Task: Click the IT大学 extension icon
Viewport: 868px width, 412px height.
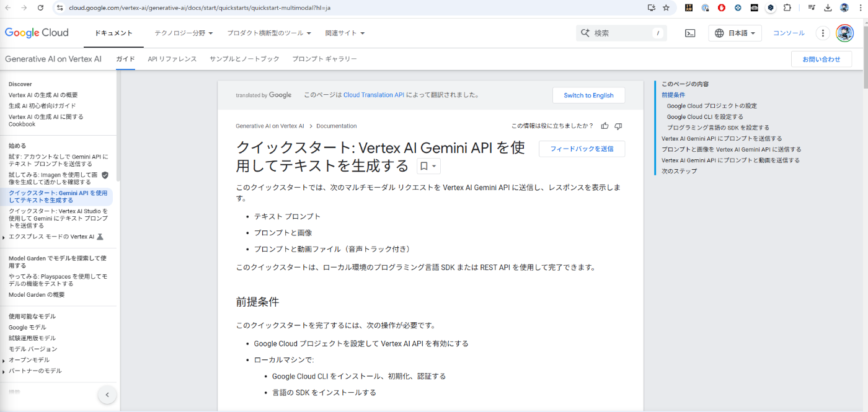Action: click(689, 7)
